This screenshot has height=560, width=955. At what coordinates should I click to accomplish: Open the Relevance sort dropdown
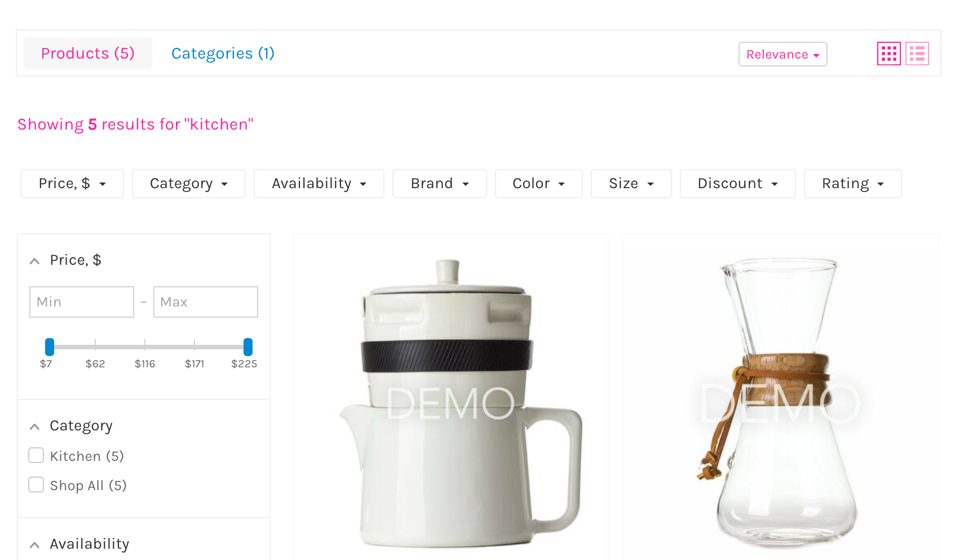pyautogui.click(x=782, y=54)
